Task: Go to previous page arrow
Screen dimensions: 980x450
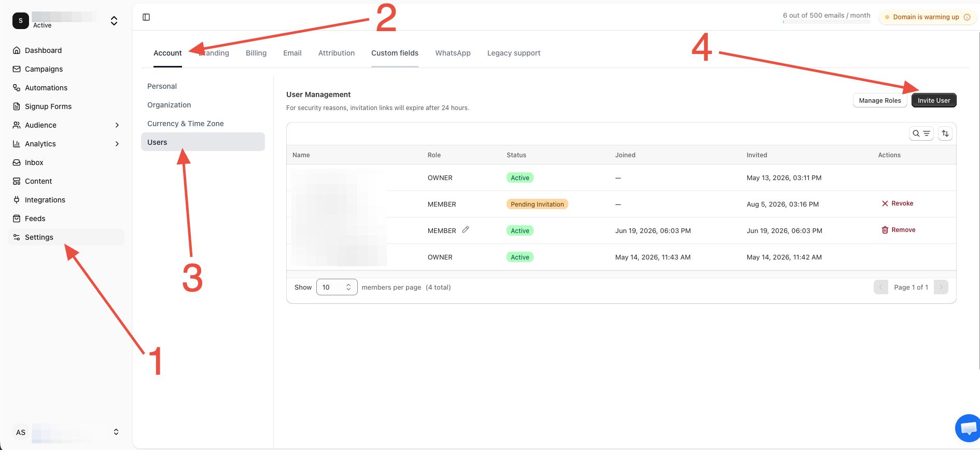Action: click(x=881, y=287)
